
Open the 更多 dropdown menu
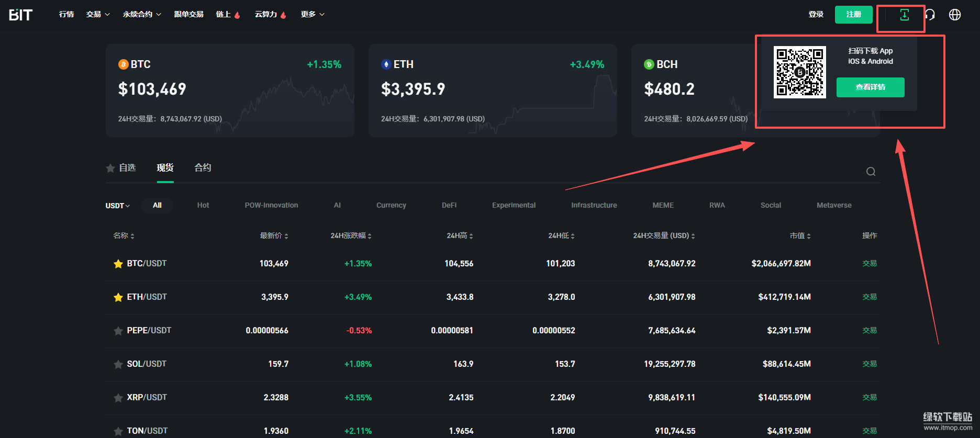pyautogui.click(x=313, y=15)
